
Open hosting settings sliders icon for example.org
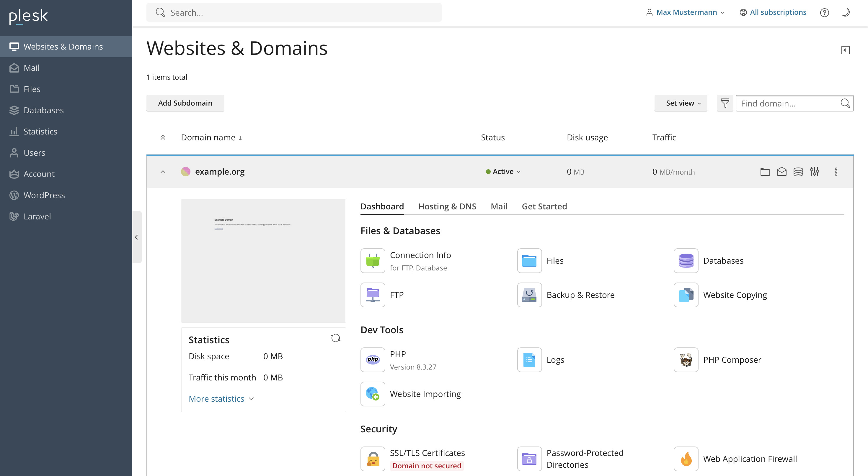point(815,172)
